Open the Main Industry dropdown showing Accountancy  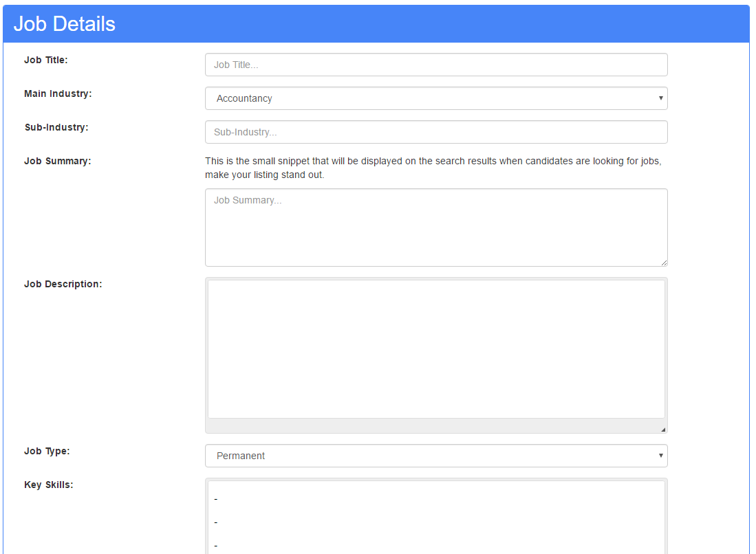coord(436,98)
